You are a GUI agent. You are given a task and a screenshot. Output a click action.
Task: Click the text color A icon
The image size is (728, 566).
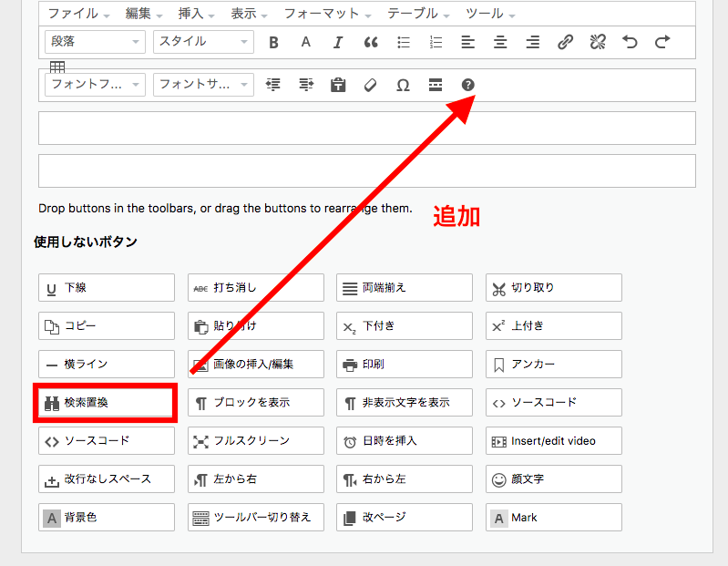tap(305, 42)
